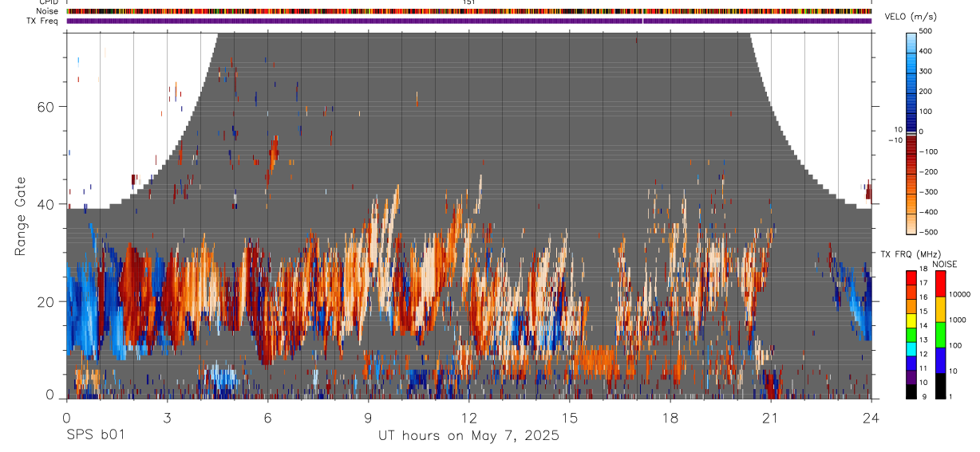
Task: Pick the blue NOISE legend swatch
Action: pyautogui.click(x=940, y=360)
